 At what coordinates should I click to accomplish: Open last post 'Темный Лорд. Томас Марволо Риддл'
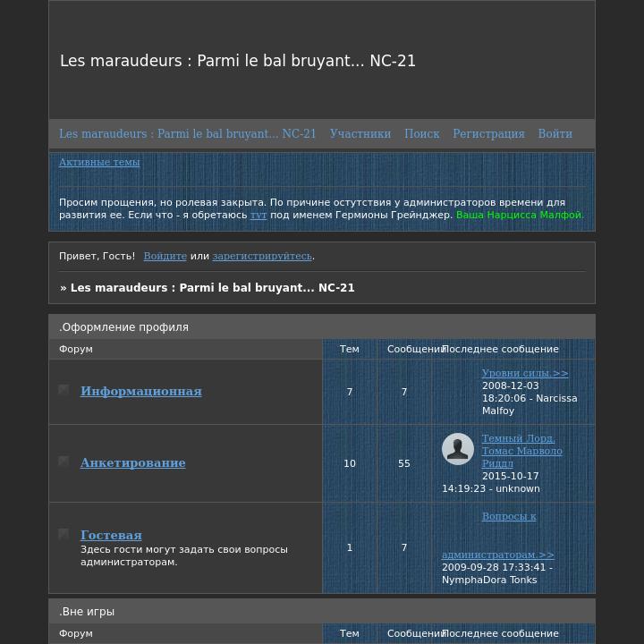(521, 451)
